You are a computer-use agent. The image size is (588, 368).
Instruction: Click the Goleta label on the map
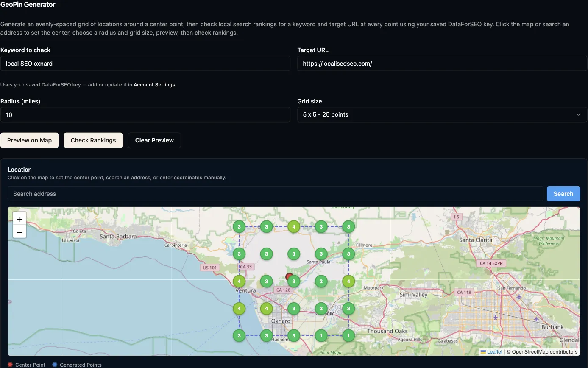(79, 231)
